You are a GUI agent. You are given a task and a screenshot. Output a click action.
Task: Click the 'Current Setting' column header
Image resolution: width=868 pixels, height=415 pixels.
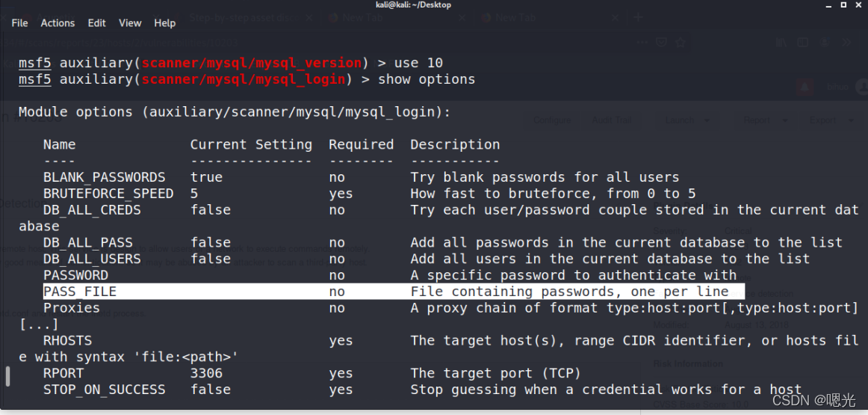251,144
